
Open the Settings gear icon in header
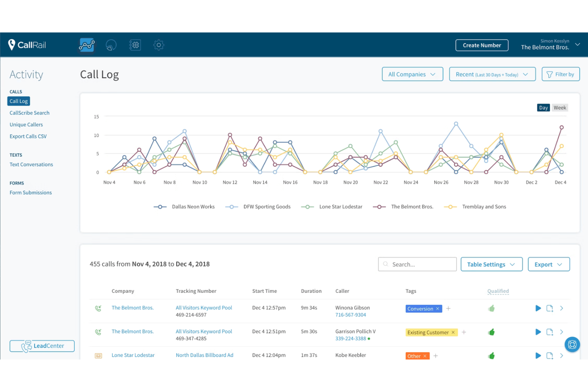point(159,45)
